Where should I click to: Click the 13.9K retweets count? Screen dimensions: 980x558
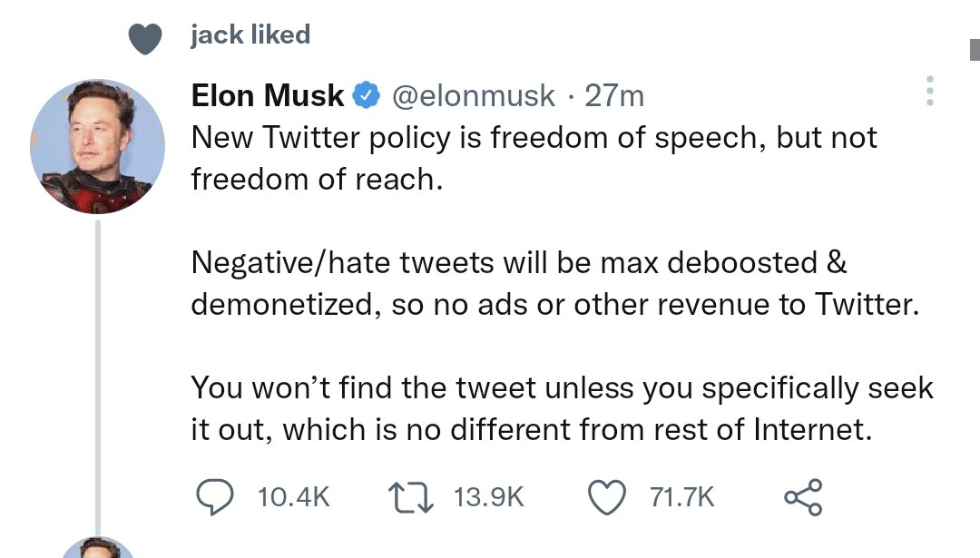488,497
